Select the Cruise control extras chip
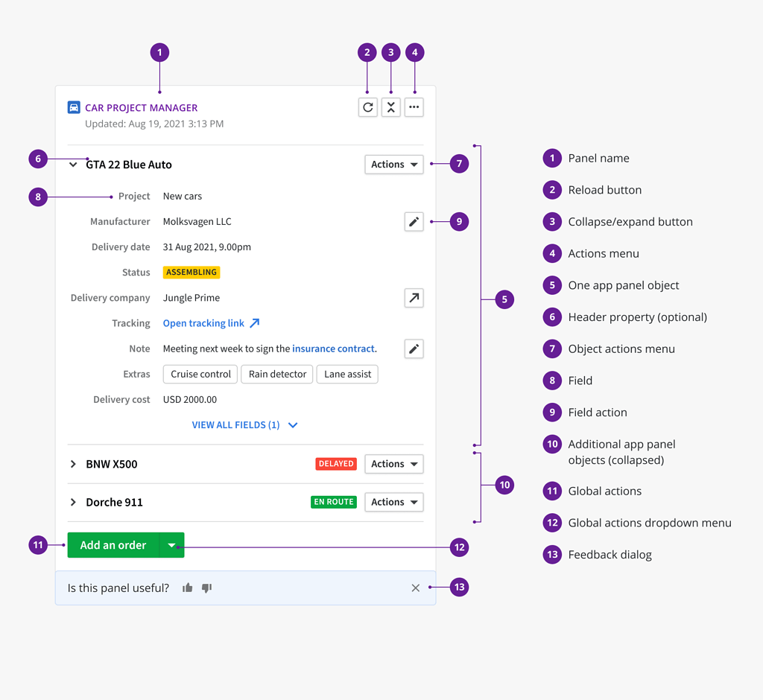 point(200,374)
